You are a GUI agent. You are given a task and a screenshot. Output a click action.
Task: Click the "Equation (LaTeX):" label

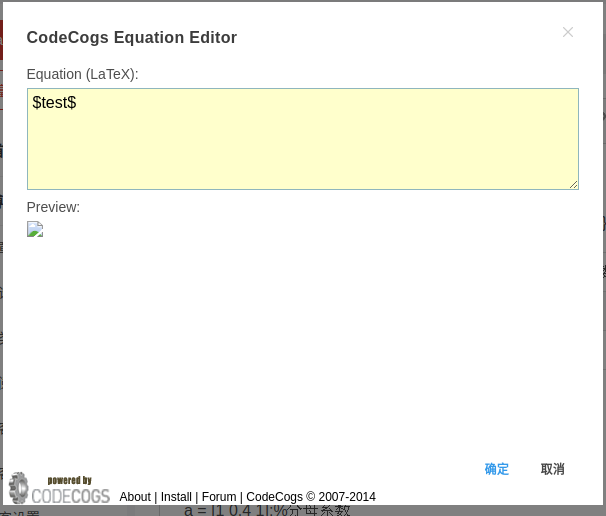coord(82,74)
